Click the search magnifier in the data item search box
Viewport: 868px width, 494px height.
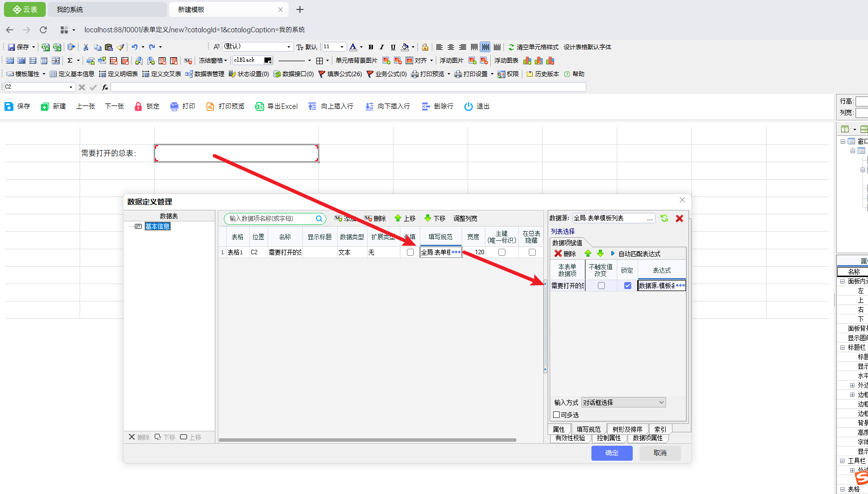click(x=319, y=218)
